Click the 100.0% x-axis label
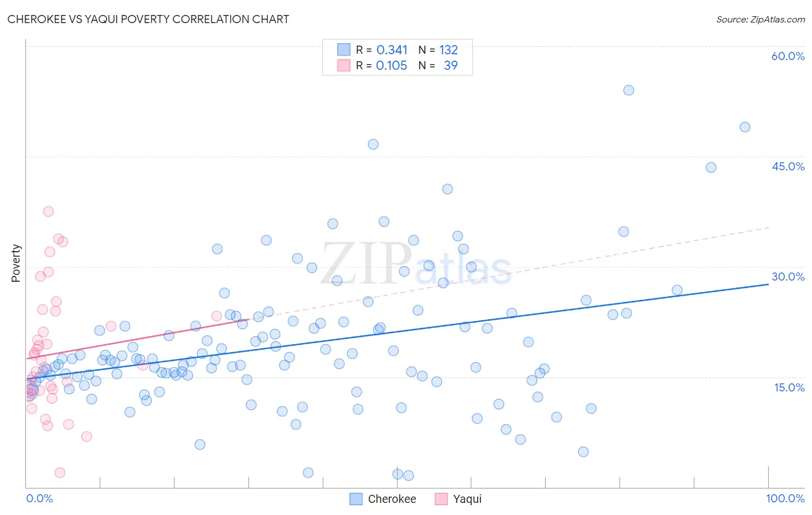The image size is (812, 515). [785, 498]
